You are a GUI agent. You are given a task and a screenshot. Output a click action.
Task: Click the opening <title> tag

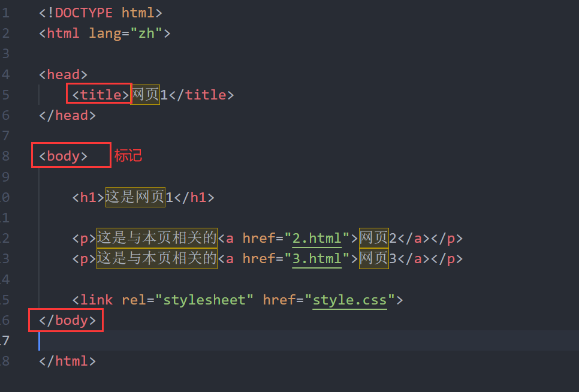[101, 95]
